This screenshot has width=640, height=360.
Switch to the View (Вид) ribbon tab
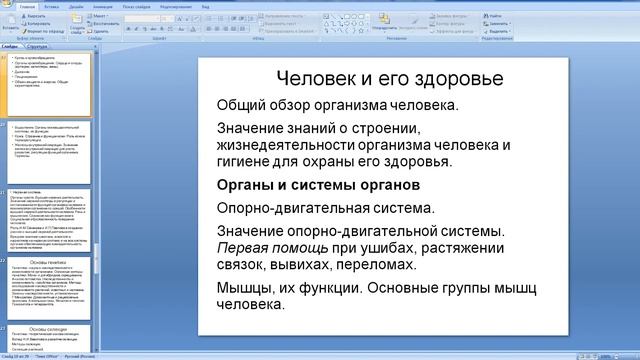pyautogui.click(x=205, y=7)
